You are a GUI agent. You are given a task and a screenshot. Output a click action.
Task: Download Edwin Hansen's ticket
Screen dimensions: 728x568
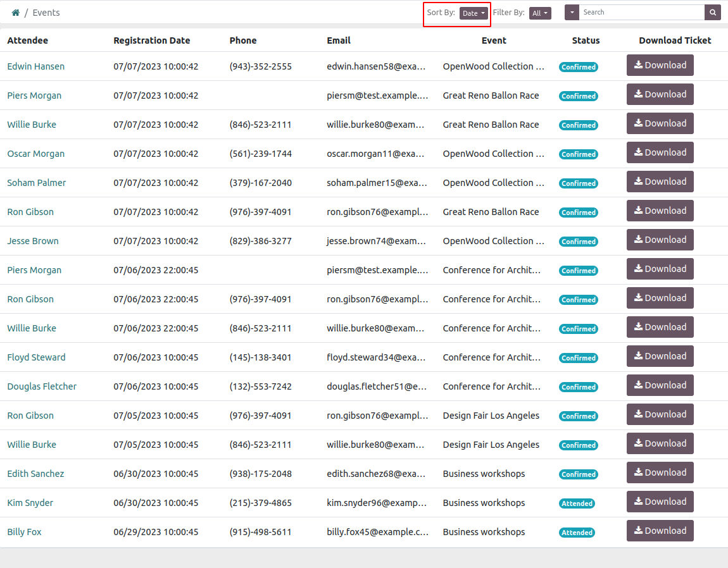point(660,65)
